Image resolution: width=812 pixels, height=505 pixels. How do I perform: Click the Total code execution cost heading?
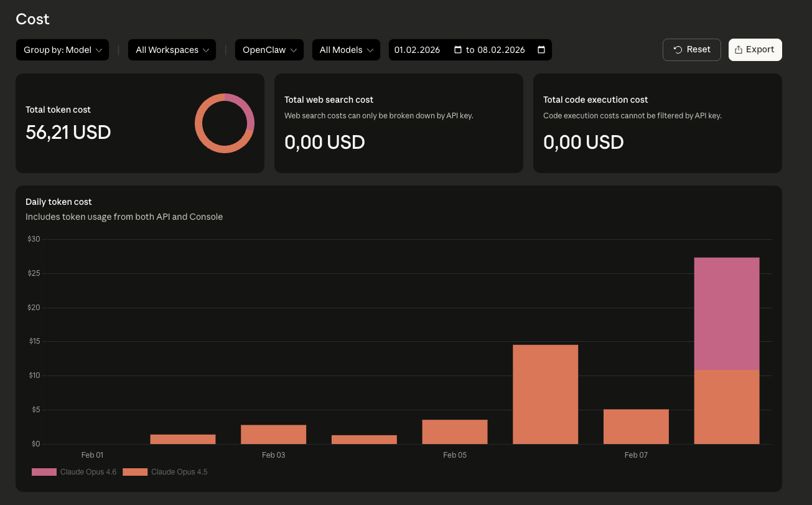click(x=595, y=100)
